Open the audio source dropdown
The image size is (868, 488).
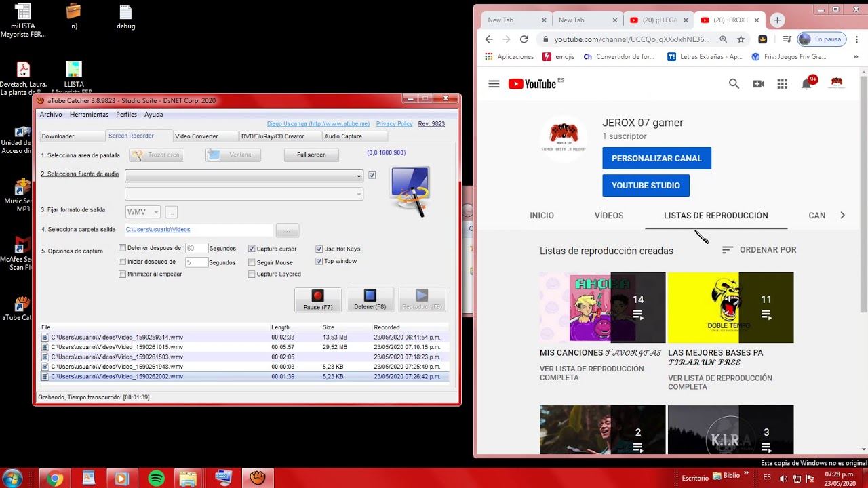244,176
